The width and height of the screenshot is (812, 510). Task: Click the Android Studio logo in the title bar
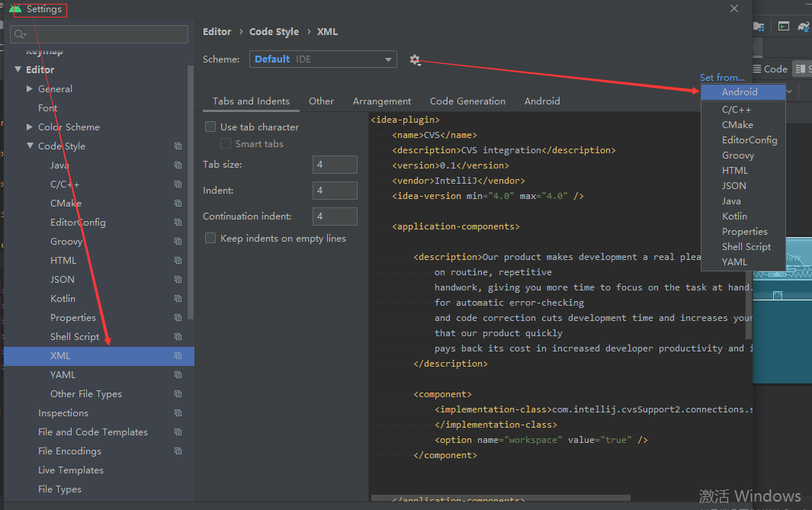coord(15,9)
